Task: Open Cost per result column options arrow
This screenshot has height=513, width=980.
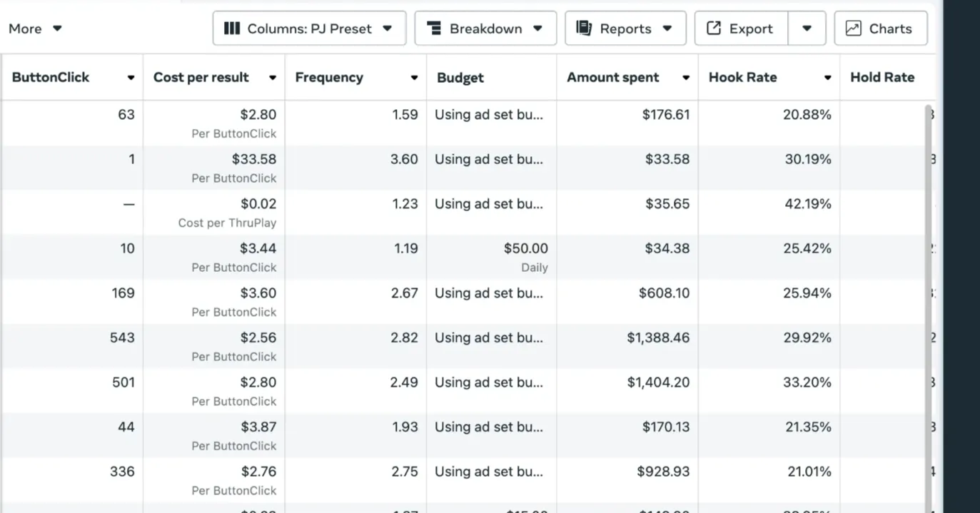Action: pyautogui.click(x=272, y=78)
